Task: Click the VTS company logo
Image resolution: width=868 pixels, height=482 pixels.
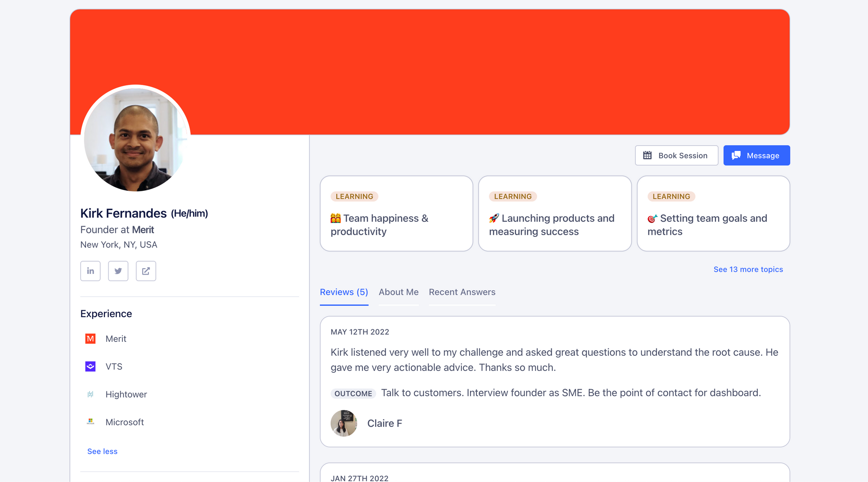Action: point(90,367)
